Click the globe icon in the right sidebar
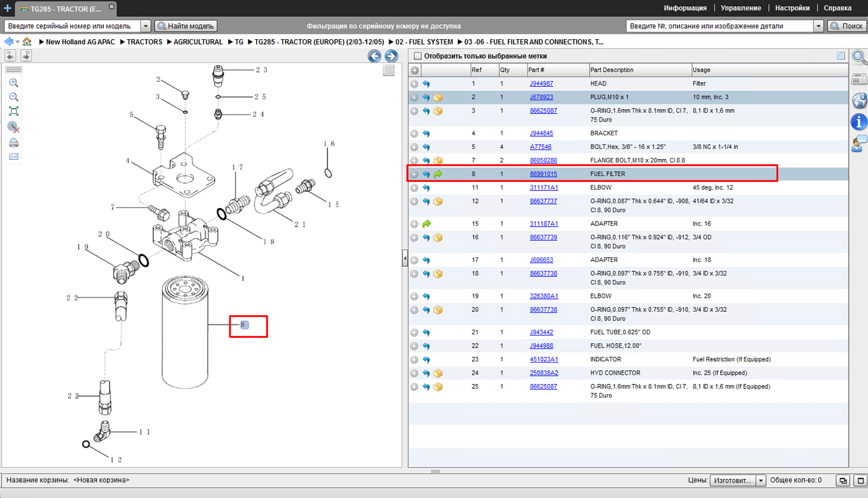This screenshot has height=498, width=868. pyautogui.click(x=859, y=100)
